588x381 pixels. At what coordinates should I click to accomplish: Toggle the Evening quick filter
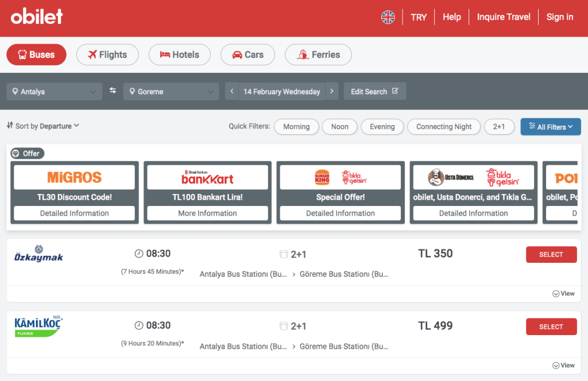click(382, 127)
